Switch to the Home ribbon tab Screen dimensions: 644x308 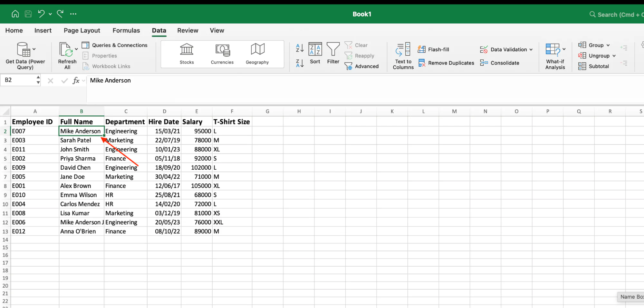[x=14, y=30]
